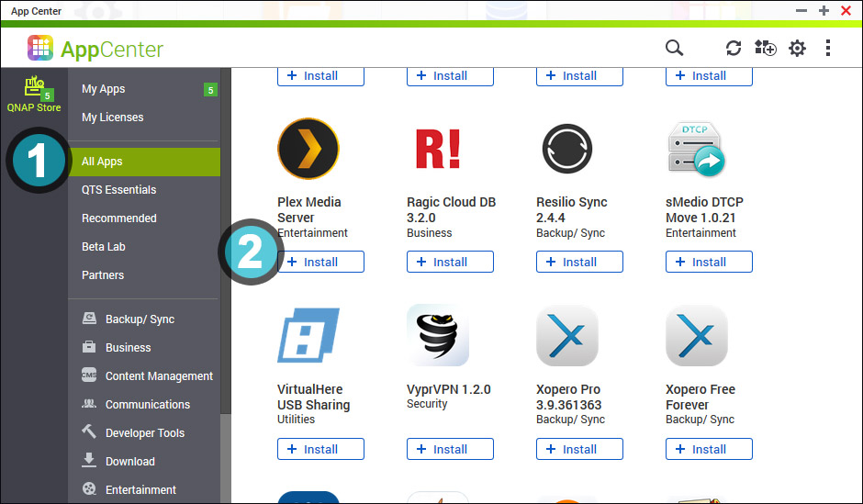The image size is (863, 504).
Task: Click the Communications people icon
Action: (x=89, y=403)
